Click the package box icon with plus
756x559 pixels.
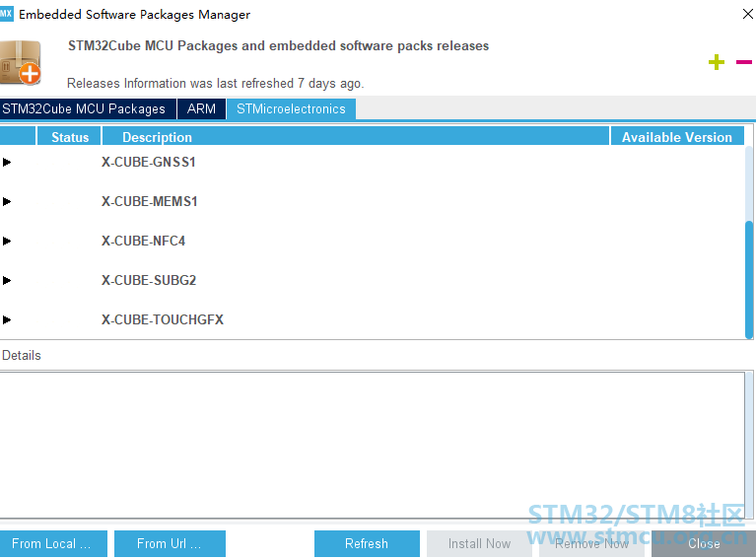21,63
